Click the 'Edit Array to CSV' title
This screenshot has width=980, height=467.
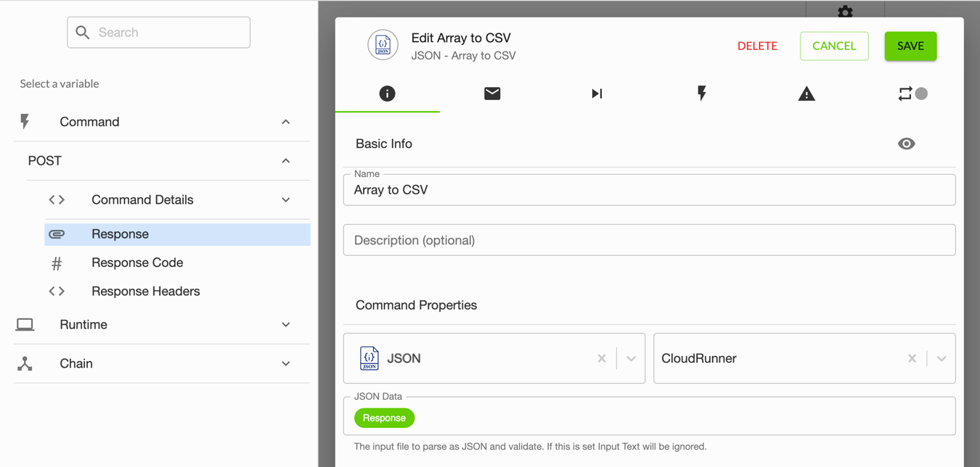461,38
